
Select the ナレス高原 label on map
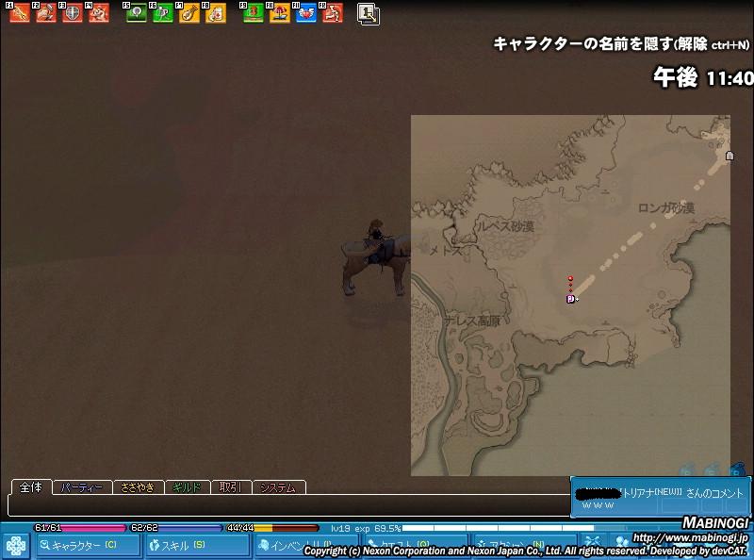[x=472, y=321]
